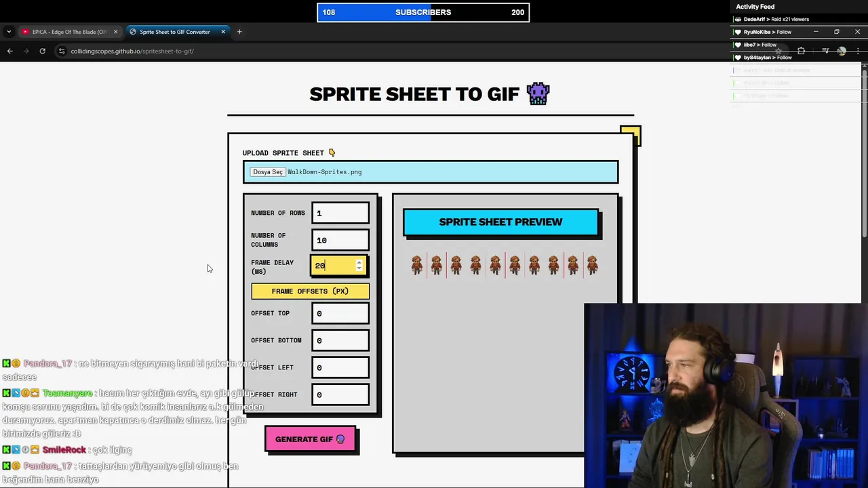
Task: Edit the Offset Bottom field
Action: (x=340, y=340)
